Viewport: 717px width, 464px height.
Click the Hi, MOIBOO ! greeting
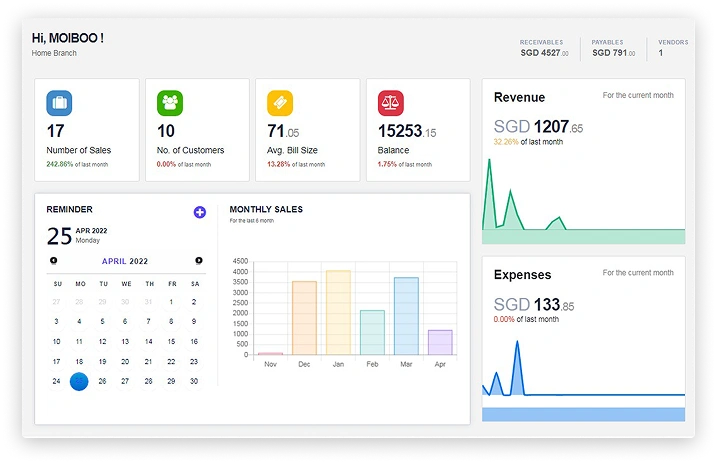pyautogui.click(x=68, y=38)
